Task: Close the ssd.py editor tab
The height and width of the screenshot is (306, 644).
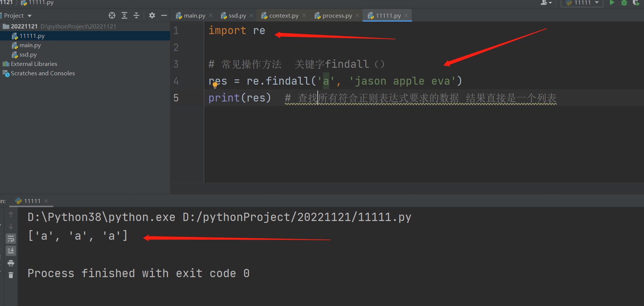Action: coord(251,16)
